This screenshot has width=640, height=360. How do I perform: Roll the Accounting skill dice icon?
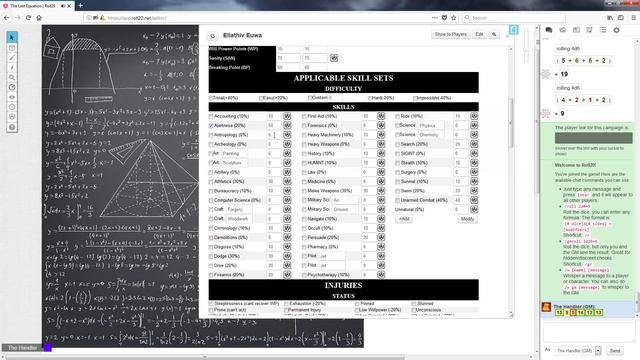point(287,116)
